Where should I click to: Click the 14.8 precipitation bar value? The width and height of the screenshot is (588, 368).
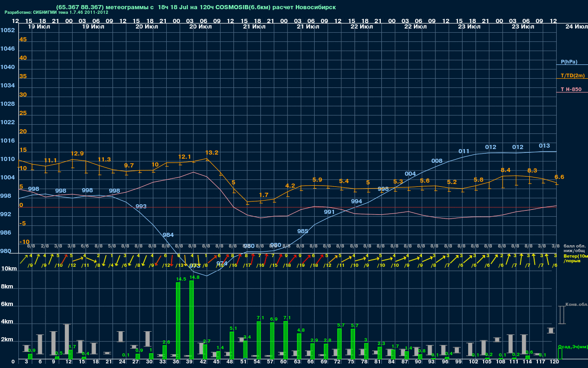click(194, 277)
